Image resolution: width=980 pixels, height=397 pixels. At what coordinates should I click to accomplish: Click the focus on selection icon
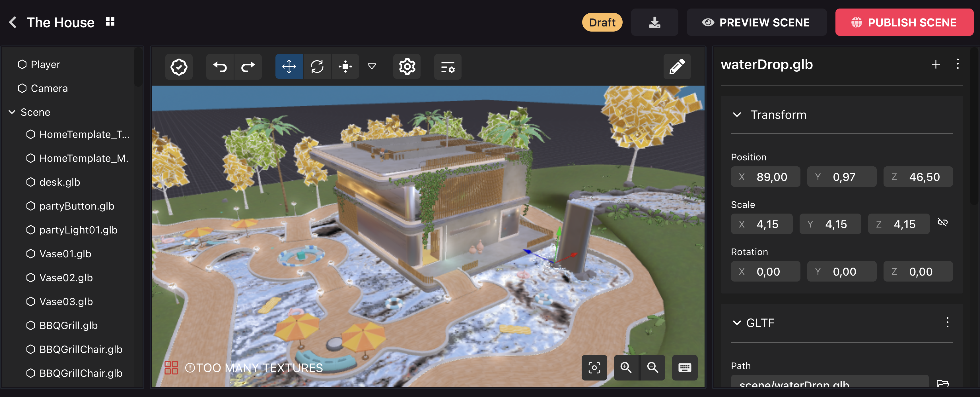[594, 367]
